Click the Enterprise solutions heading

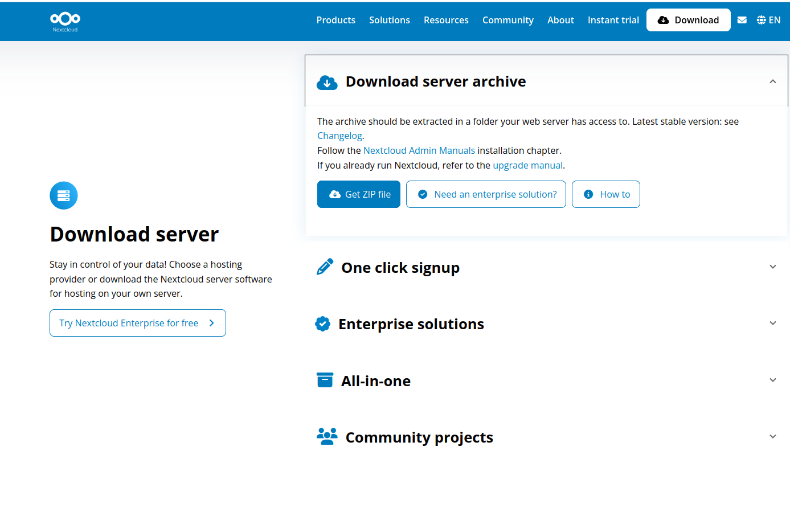tap(411, 324)
